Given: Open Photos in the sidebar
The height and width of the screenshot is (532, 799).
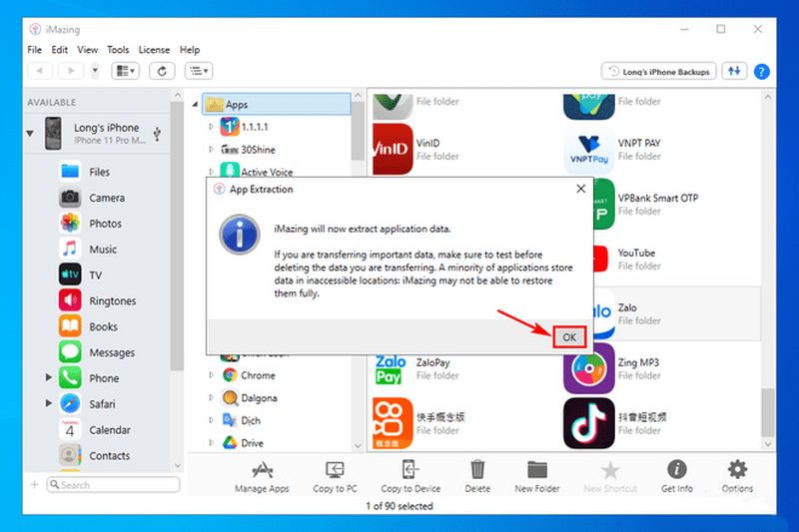Looking at the screenshot, I should tap(105, 224).
